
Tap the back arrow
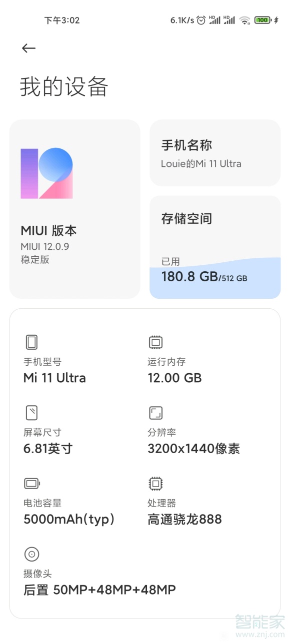(x=28, y=47)
